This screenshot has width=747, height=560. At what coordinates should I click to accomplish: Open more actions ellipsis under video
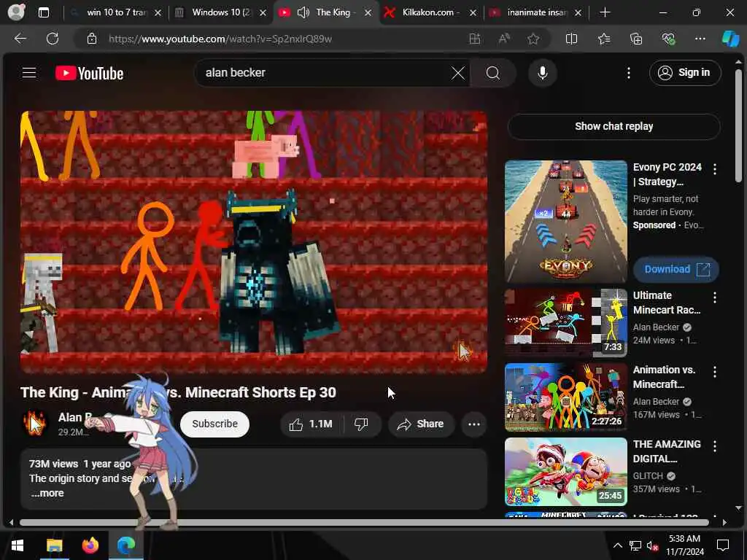pos(474,424)
